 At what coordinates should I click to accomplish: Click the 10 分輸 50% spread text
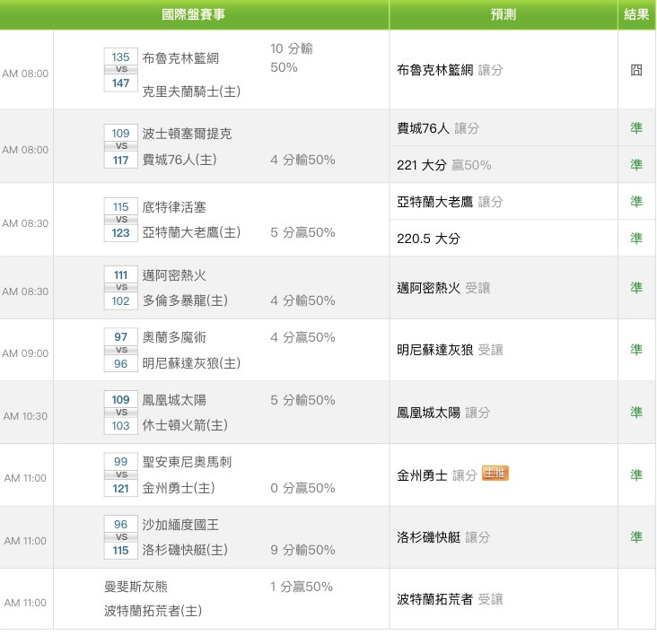point(292,57)
